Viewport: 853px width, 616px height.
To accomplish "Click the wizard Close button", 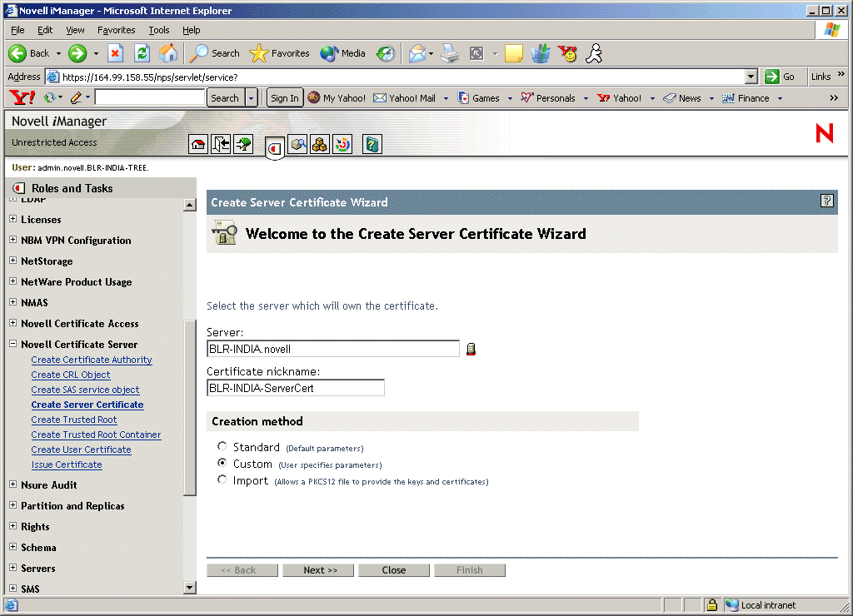I will tap(394, 569).
